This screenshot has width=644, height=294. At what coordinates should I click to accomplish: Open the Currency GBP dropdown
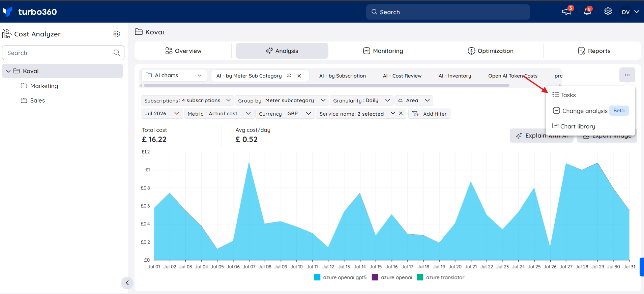click(x=285, y=114)
